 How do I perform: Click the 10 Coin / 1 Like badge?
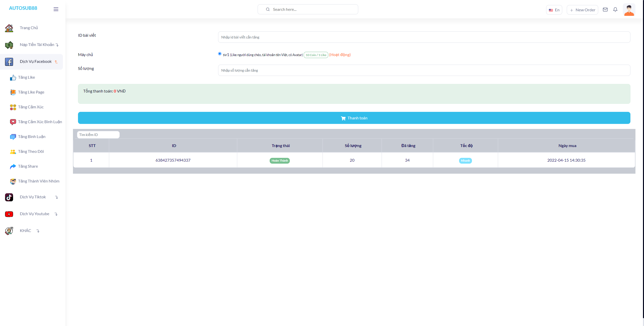[316, 55]
